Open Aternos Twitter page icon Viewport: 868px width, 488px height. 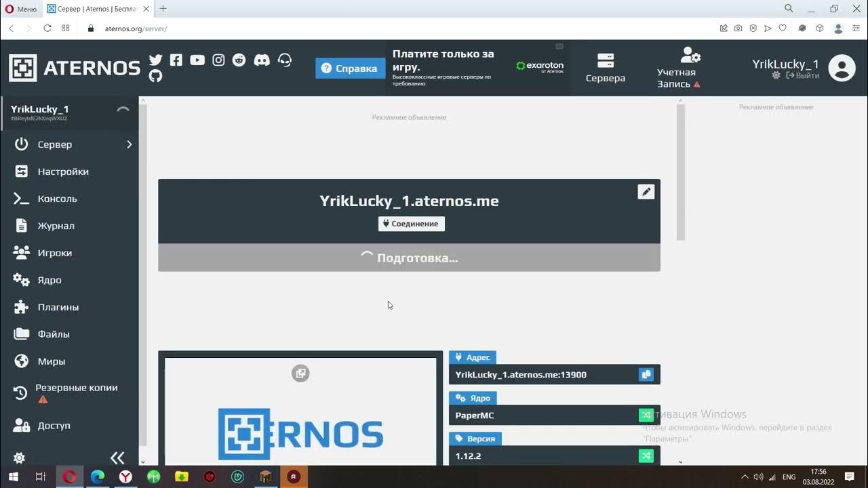155,60
